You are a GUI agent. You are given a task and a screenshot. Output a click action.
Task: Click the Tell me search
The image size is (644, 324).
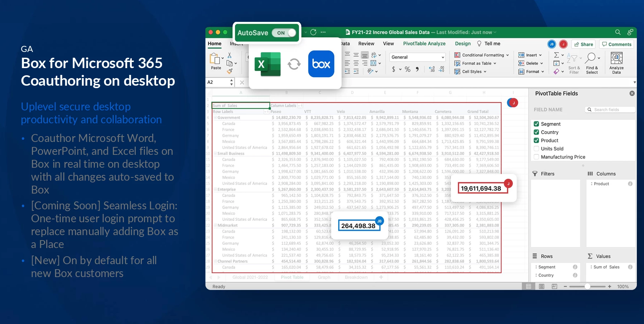click(x=489, y=44)
